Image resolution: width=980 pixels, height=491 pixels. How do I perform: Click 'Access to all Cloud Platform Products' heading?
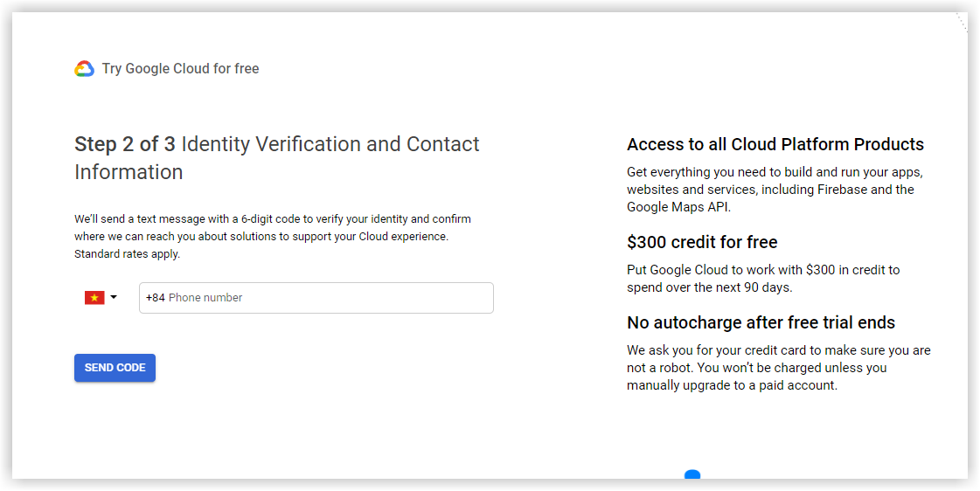point(775,144)
